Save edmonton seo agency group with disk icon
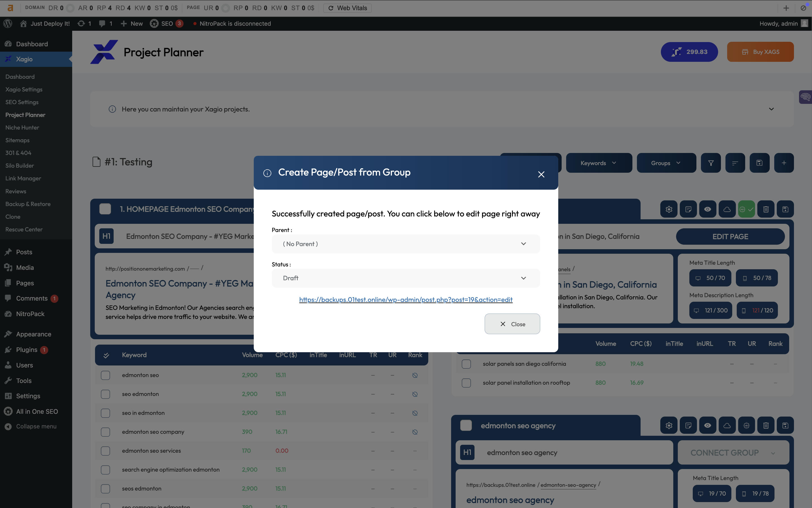This screenshot has height=508, width=812. coord(785,425)
